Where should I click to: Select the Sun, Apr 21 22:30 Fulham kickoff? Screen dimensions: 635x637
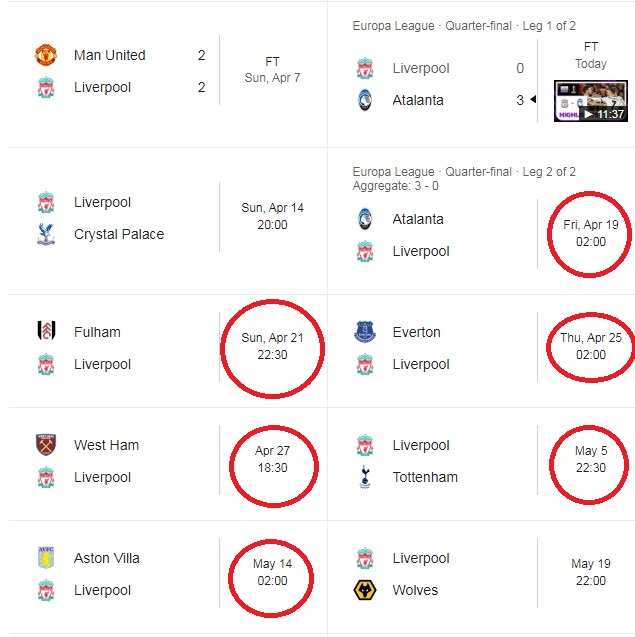tap(272, 346)
